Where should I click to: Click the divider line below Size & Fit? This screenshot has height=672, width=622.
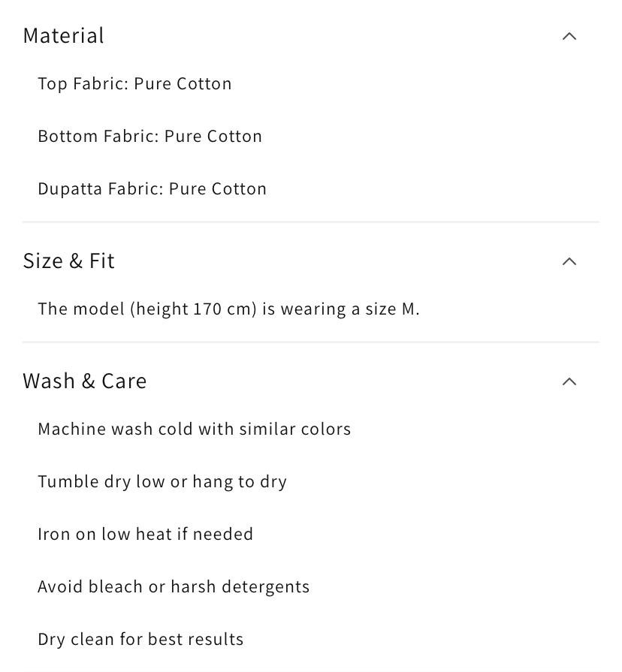click(311, 342)
